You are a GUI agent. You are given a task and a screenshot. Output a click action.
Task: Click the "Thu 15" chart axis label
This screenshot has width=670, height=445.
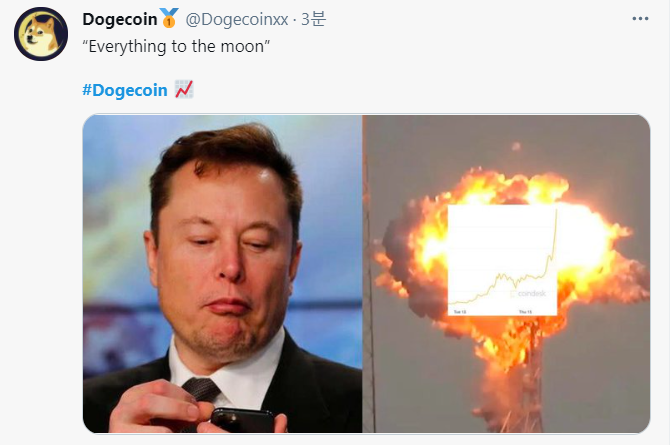[x=525, y=312]
